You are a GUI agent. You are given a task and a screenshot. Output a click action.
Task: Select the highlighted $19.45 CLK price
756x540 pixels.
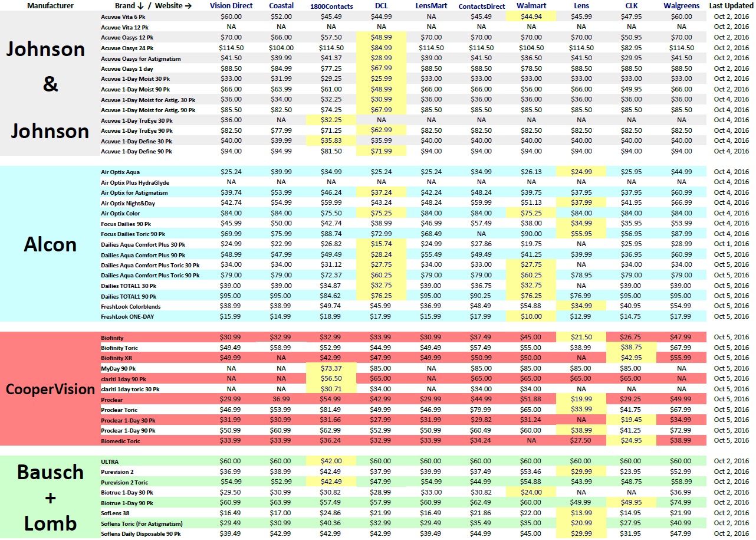(x=631, y=420)
